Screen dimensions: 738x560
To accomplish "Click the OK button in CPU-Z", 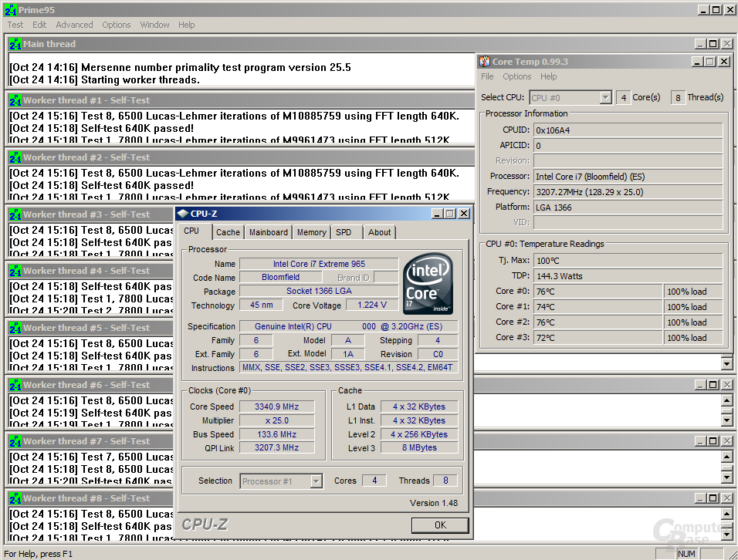I will pos(440,525).
